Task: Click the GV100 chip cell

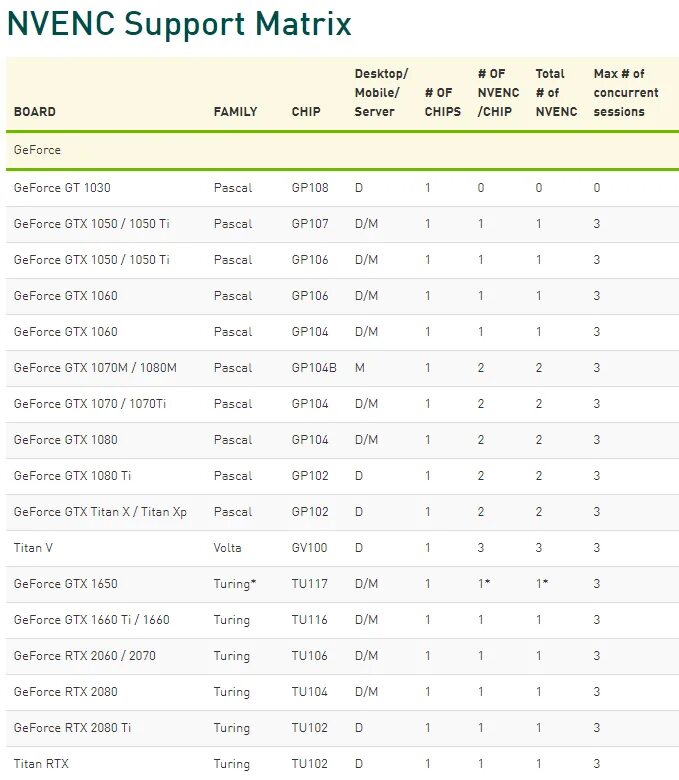Action: (x=309, y=548)
